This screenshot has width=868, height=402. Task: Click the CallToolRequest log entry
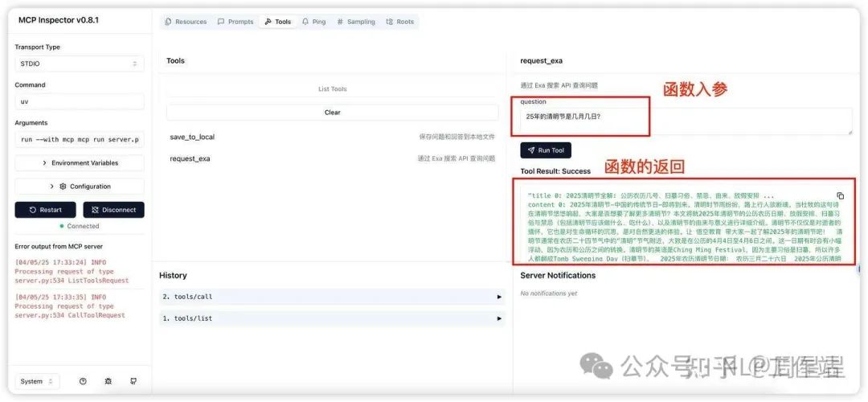point(70,306)
